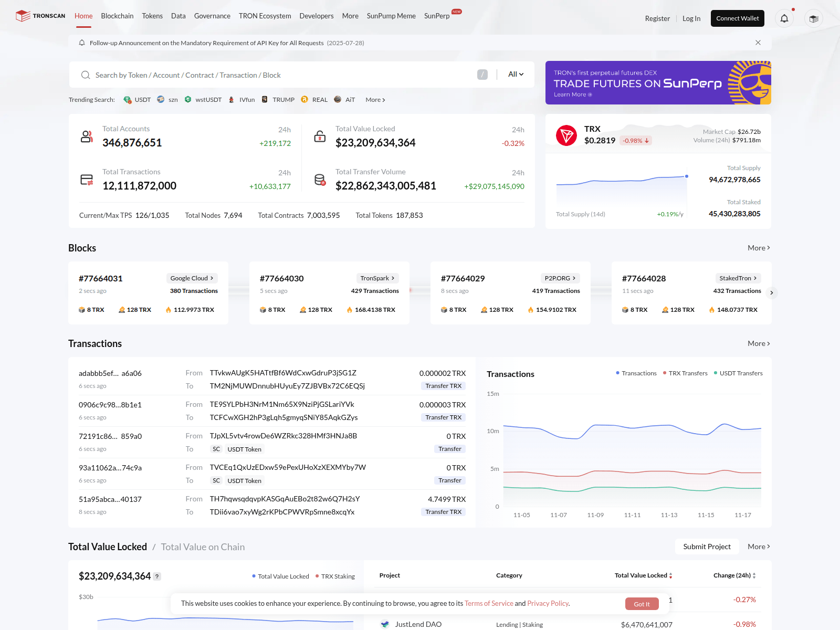Open the Governance menu
This screenshot has height=630, width=840.
[212, 16]
